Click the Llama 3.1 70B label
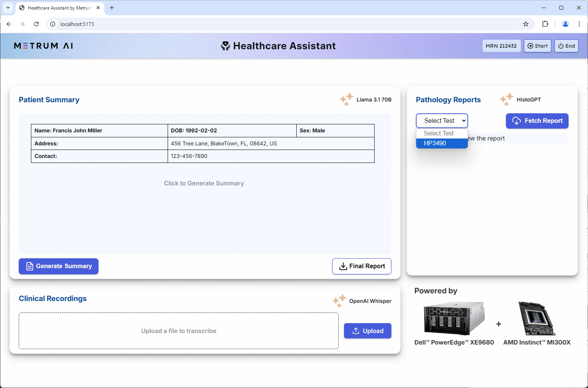Screen dimensions: 588x388 click(x=374, y=100)
